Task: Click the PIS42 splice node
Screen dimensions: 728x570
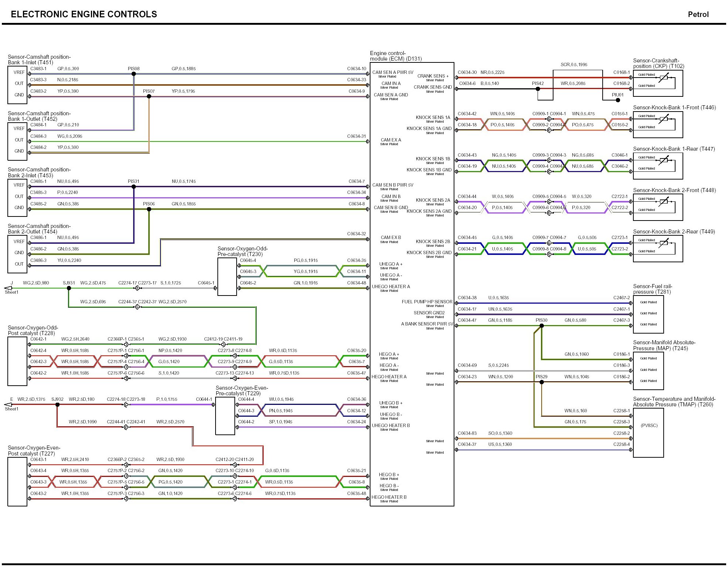Action: point(538,89)
